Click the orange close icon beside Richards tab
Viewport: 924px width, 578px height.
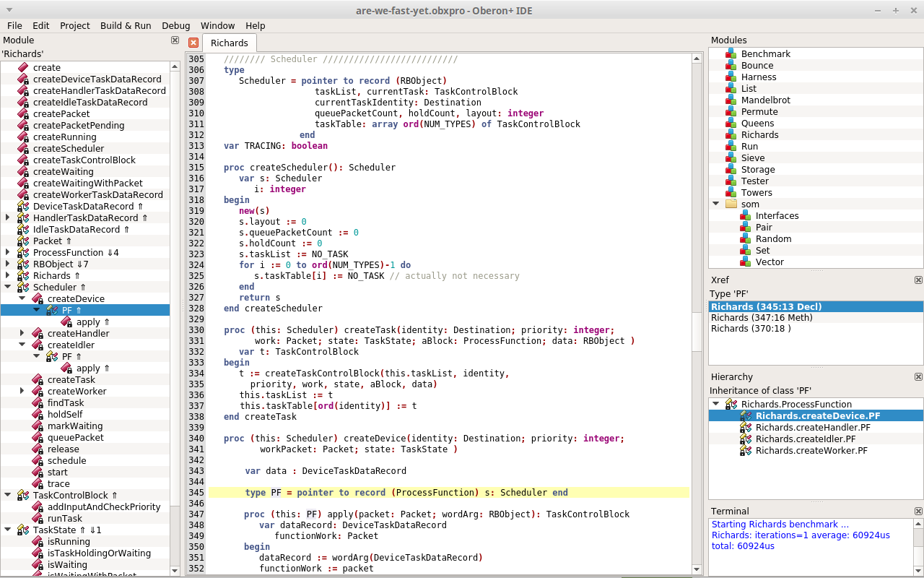tap(193, 43)
